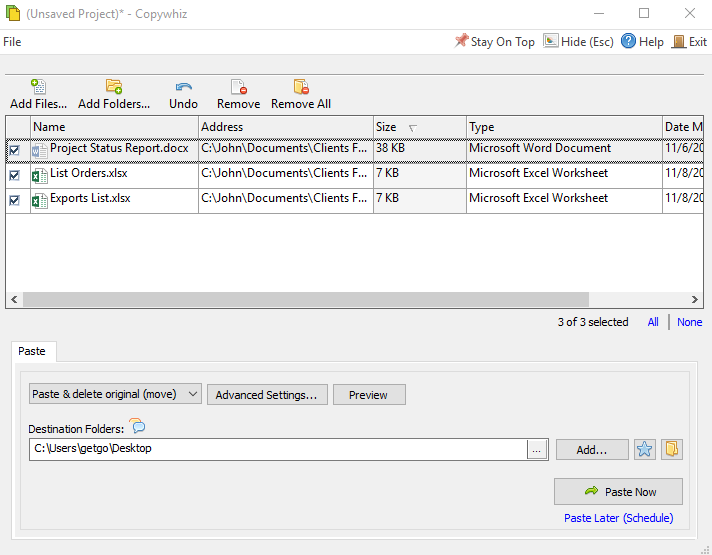The width and height of the screenshot is (712, 555).
Task: Click the Name column header
Action: (x=114, y=127)
